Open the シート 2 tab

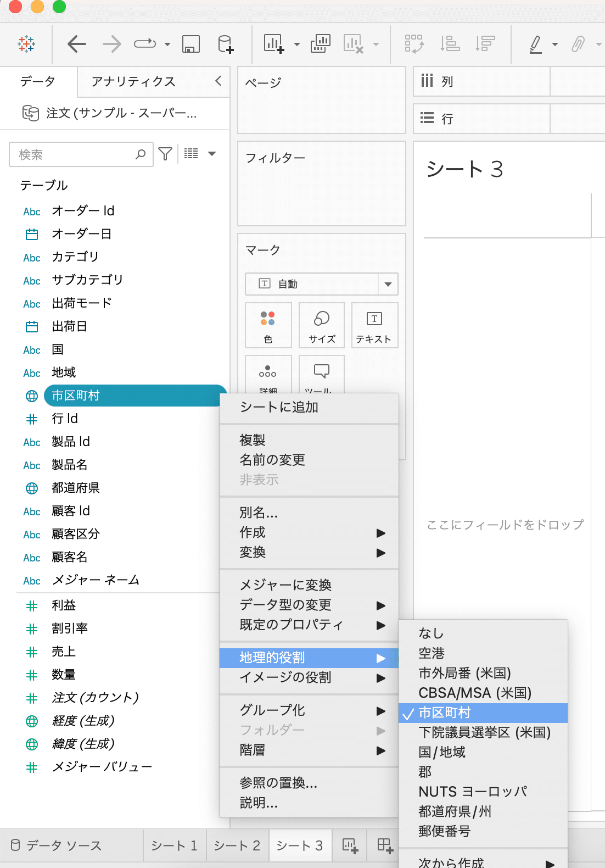click(237, 845)
